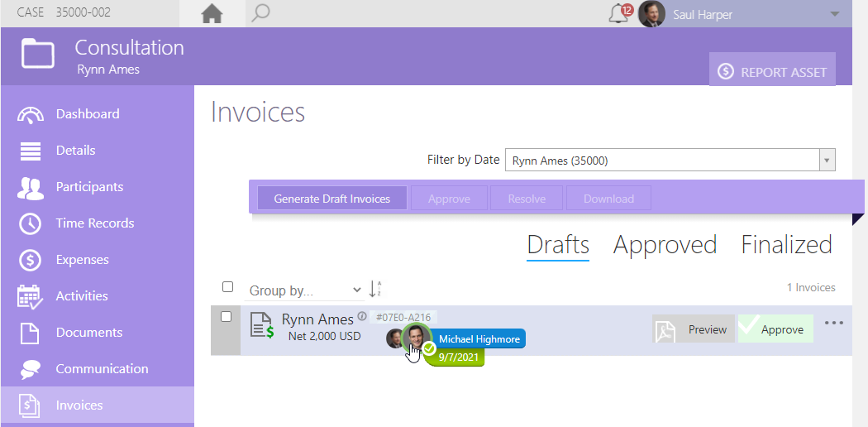Click the Resolve toolbar button
Image resolution: width=868 pixels, height=427 pixels.
point(527,199)
